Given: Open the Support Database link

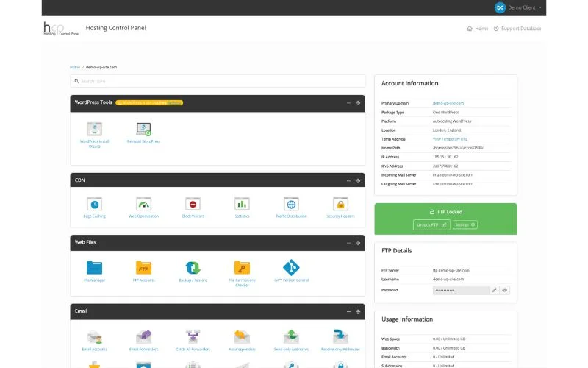Looking at the screenshot, I should pyautogui.click(x=517, y=29).
